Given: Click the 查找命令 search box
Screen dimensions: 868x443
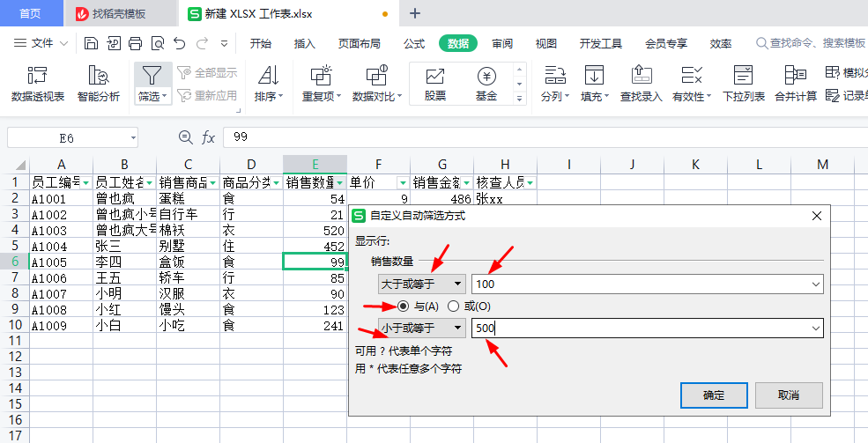Looking at the screenshot, I should click(x=811, y=43).
